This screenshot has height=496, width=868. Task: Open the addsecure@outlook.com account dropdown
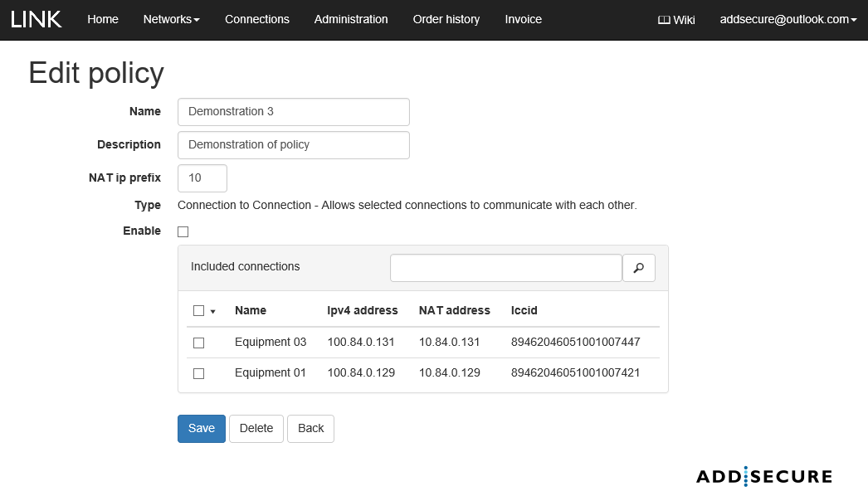788,19
